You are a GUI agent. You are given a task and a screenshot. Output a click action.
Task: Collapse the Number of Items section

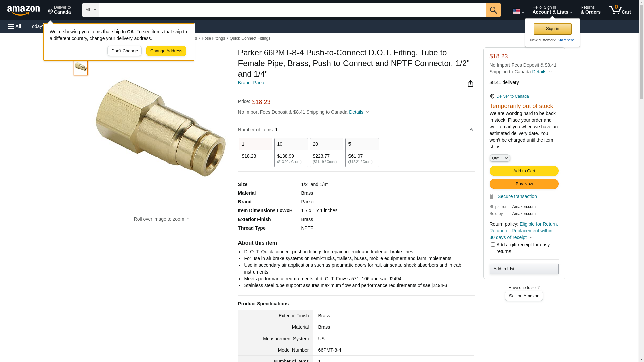tap(471, 130)
